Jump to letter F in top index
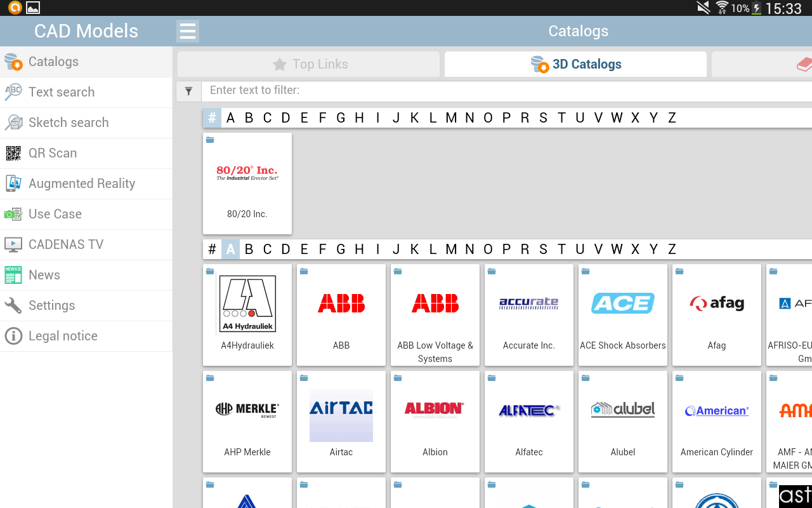Image resolution: width=812 pixels, height=508 pixels. pos(322,117)
